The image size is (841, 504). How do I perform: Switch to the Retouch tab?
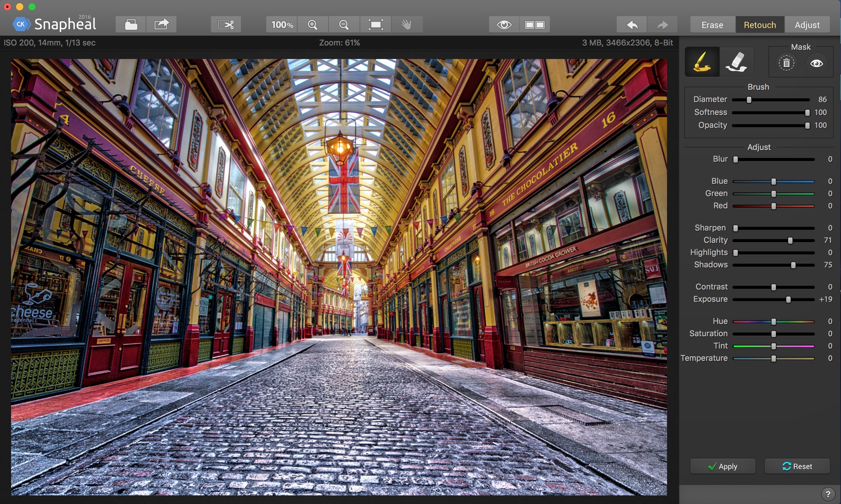tap(760, 25)
